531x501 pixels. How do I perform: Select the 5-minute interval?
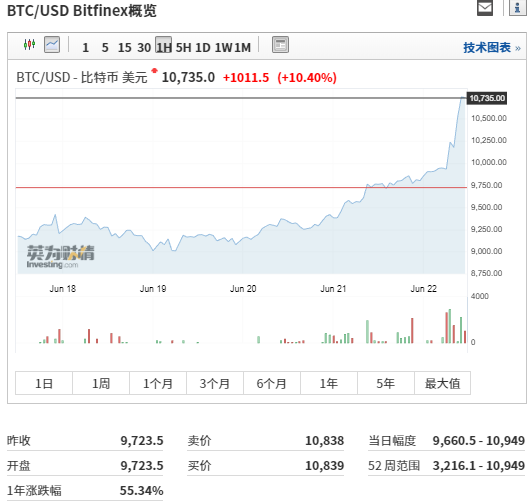coord(105,47)
